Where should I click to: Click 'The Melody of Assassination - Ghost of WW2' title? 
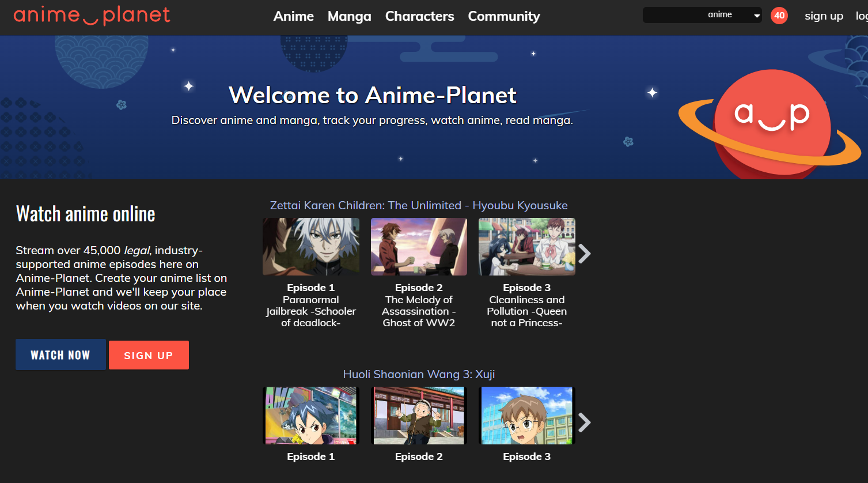[419, 311]
